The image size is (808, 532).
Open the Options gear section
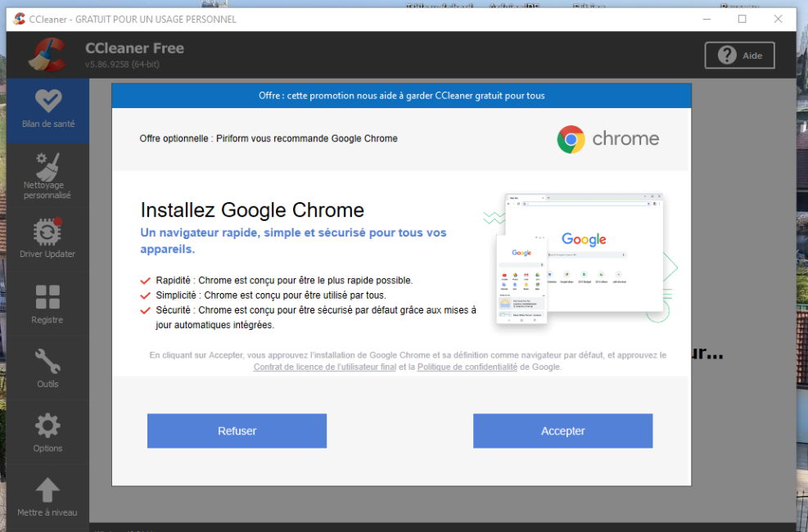(x=48, y=433)
